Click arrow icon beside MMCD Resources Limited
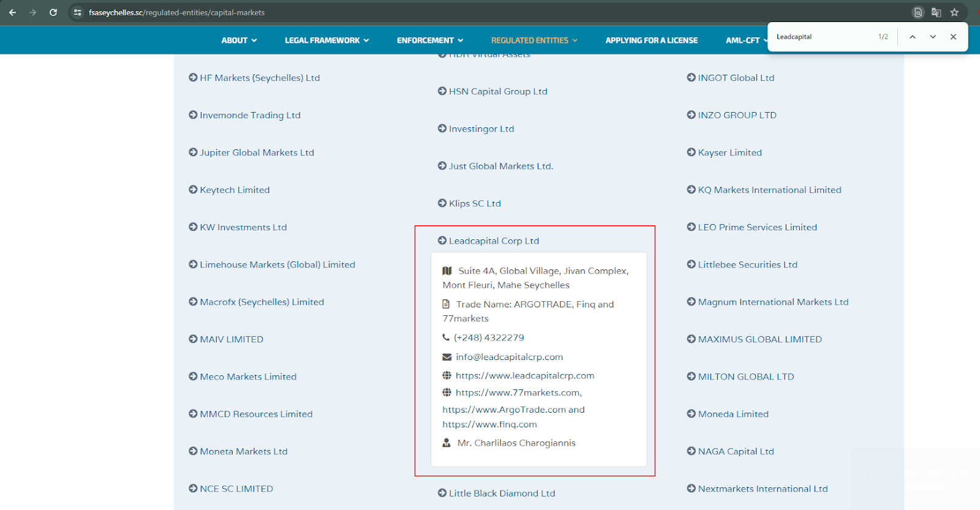The width and height of the screenshot is (980, 510). pos(193,414)
